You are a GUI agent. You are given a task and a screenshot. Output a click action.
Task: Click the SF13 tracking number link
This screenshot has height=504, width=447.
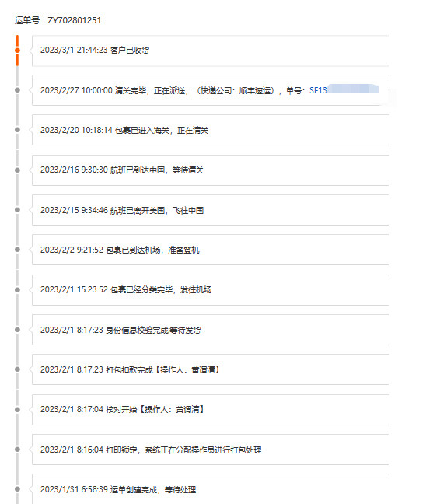tap(344, 90)
